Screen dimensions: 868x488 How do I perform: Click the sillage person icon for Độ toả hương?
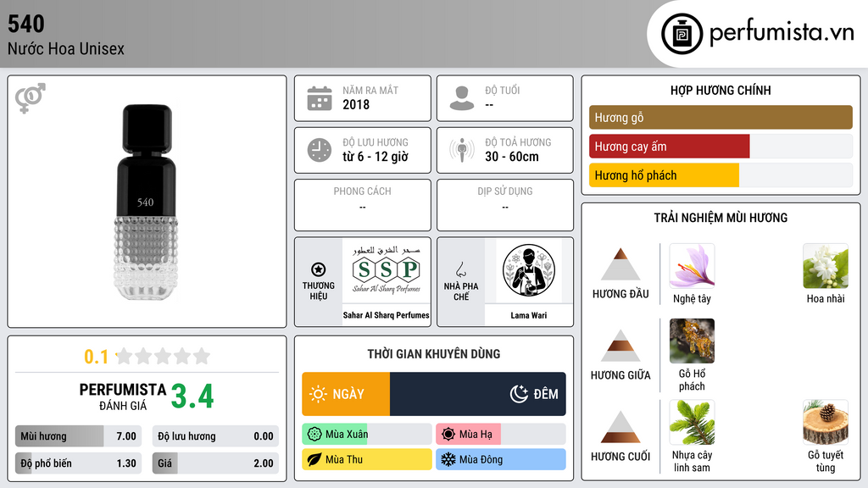point(462,150)
